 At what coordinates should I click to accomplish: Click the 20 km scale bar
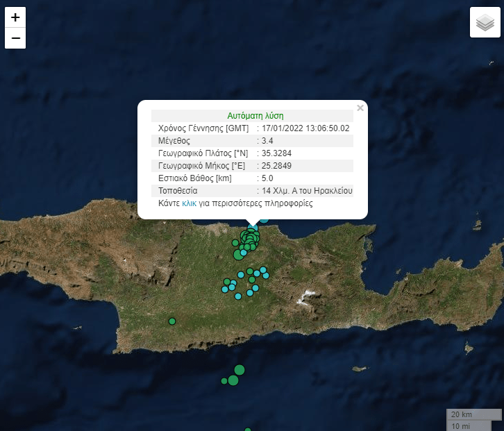coord(473,414)
